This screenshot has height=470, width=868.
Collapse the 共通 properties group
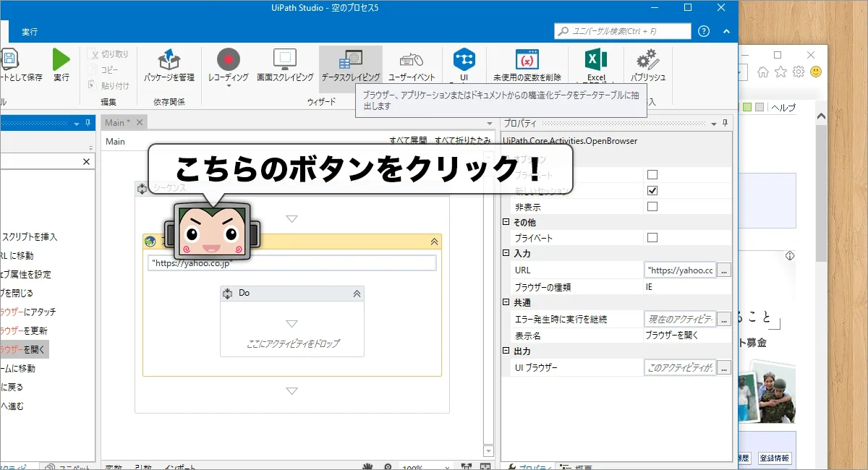click(x=506, y=302)
